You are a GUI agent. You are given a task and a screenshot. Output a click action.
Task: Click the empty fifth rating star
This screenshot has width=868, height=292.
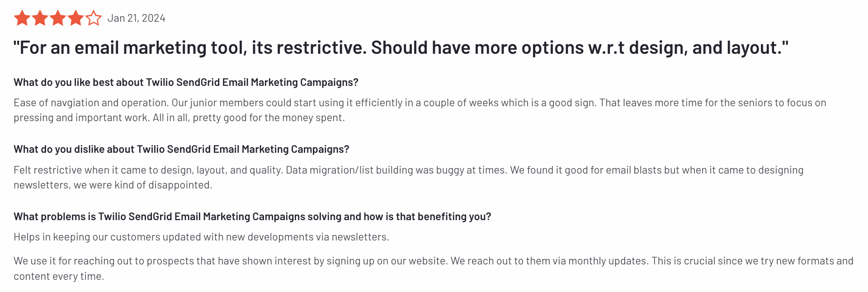point(94,19)
